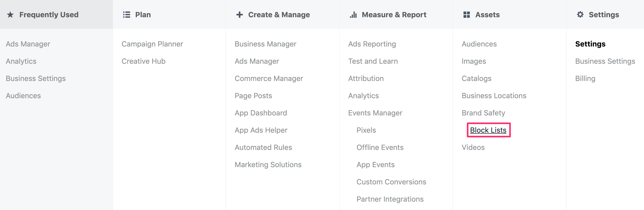Screen dimensions: 644x210
Task: Open Automated Rules
Action: click(263, 147)
